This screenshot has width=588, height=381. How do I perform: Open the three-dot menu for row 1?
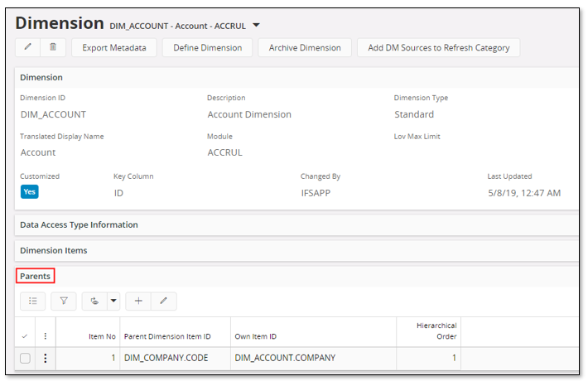point(46,359)
